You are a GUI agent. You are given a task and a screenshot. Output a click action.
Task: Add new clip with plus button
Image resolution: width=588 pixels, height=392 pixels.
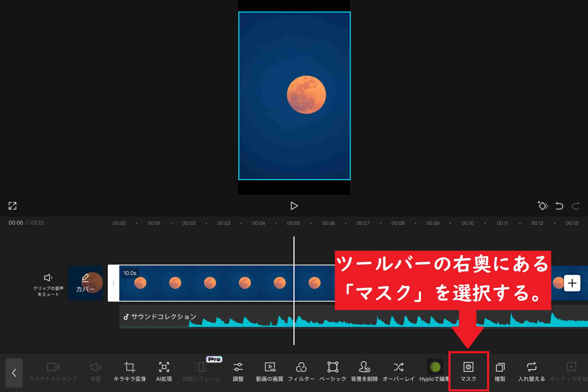click(x=572, y=283)
